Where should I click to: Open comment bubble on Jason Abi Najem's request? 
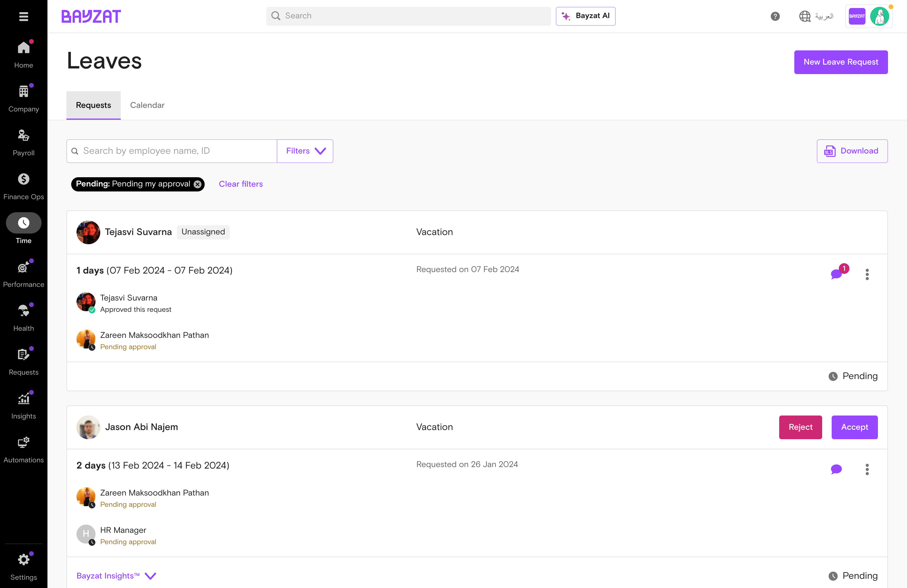(836, 469)
